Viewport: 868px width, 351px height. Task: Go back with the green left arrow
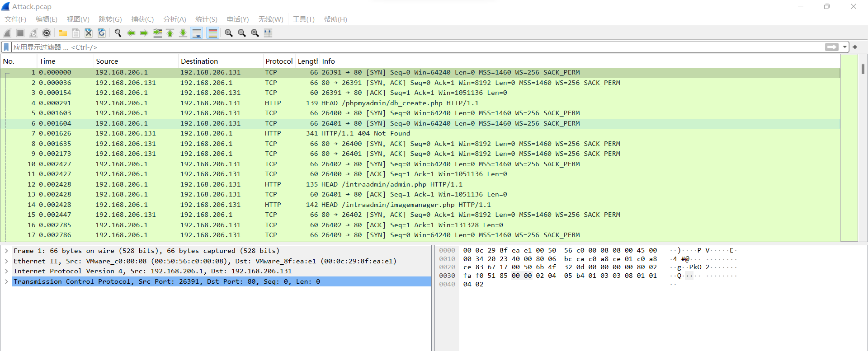pyautogui.click(x=131, y=33)
